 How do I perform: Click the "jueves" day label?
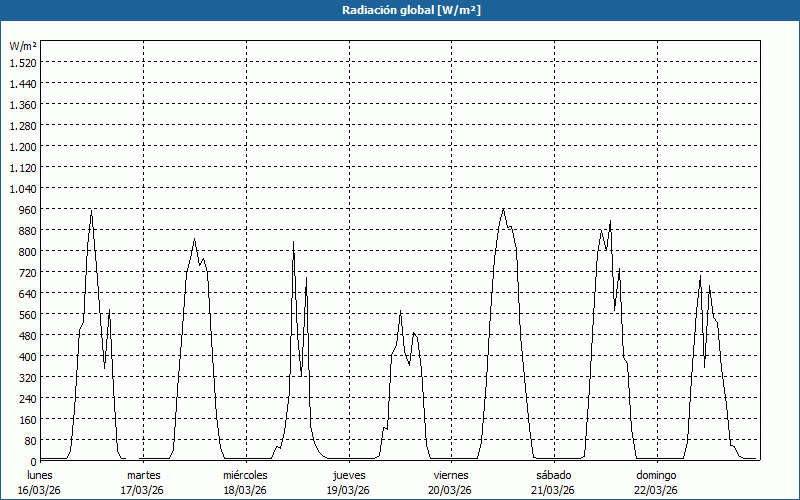pos(349,474)
